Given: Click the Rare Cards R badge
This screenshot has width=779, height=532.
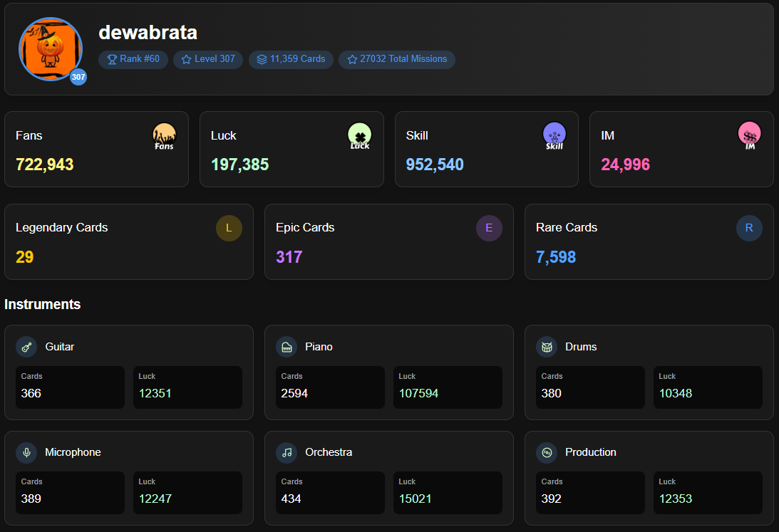Looking at the screenshot, I should tap(749, 228).
